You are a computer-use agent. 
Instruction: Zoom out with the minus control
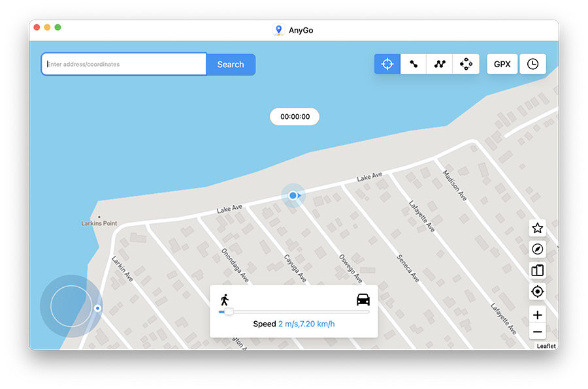tap(537, 332)
